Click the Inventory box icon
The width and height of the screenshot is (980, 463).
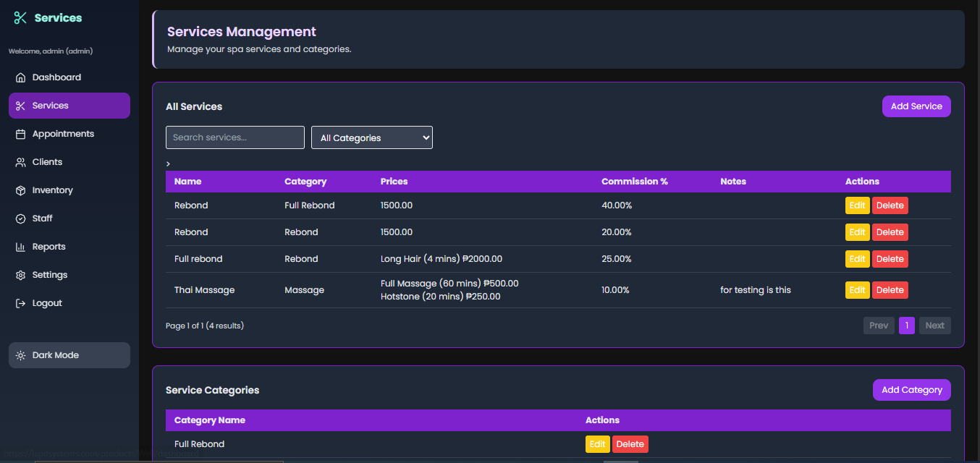(20, 190)
